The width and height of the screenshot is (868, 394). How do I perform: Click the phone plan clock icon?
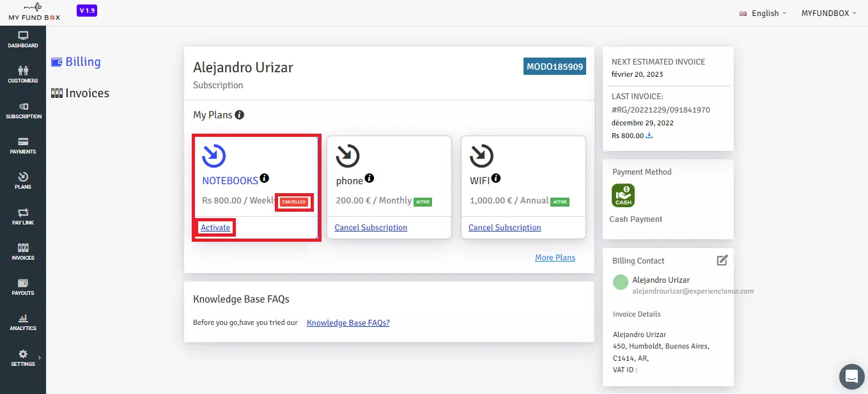348,155
